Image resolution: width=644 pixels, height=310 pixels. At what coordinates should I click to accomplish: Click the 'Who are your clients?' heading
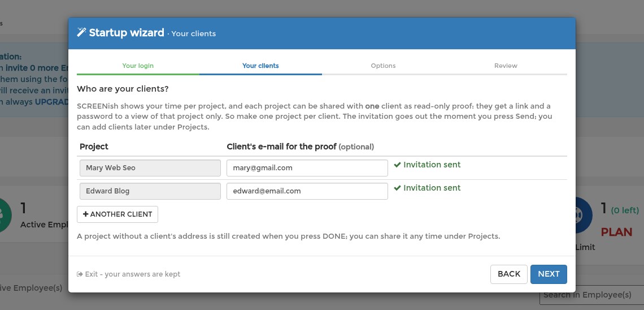click(123, 89)
